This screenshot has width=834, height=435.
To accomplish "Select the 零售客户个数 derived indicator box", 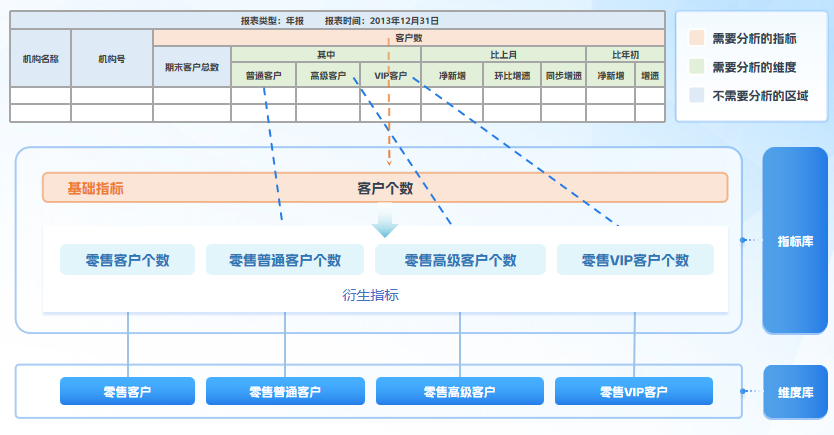I will (x=127, y=260).
